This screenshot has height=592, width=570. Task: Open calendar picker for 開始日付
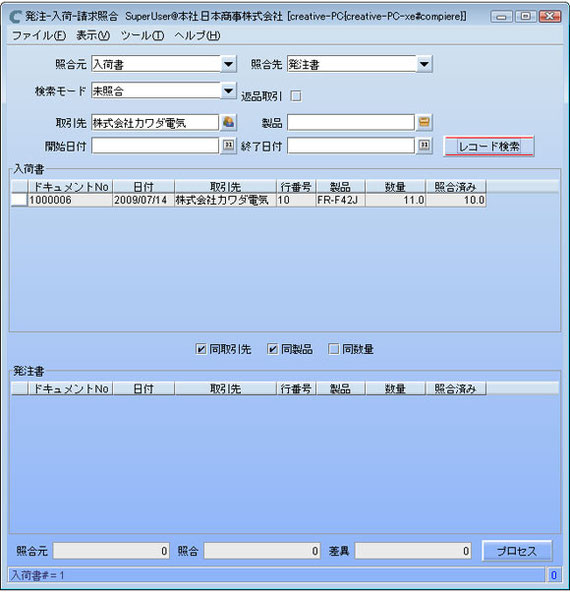228,145
